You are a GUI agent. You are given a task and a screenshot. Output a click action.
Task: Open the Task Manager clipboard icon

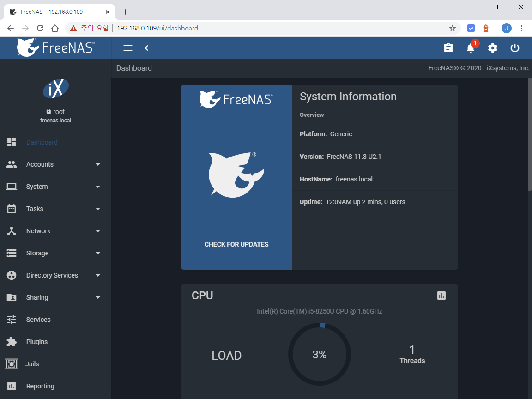coord(448,48)
